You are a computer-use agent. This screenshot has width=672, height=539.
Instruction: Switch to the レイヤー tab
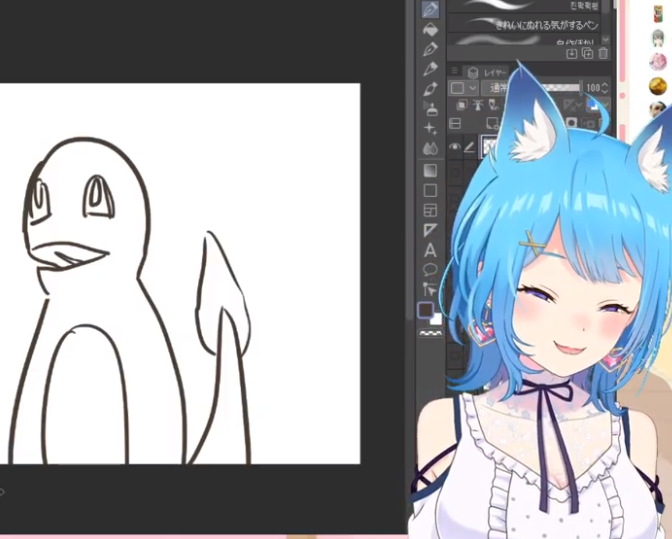click(487, 72)
